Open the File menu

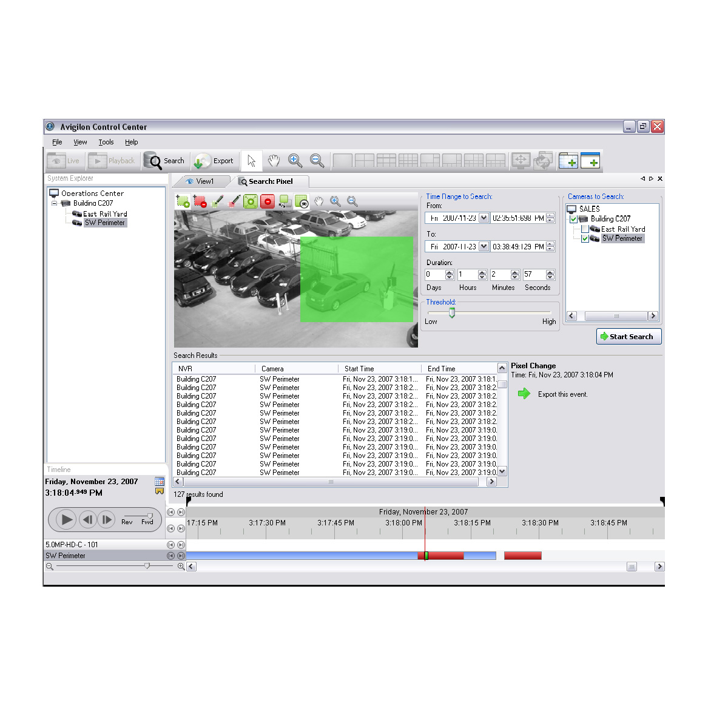pyautogui.click(x=57, y=142)
